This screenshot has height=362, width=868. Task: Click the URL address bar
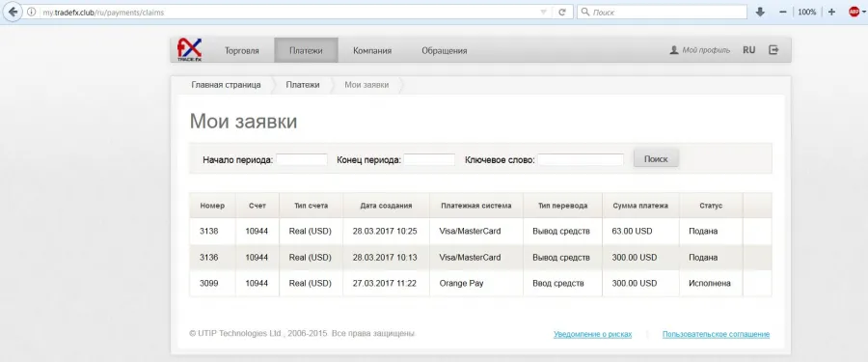287,12
